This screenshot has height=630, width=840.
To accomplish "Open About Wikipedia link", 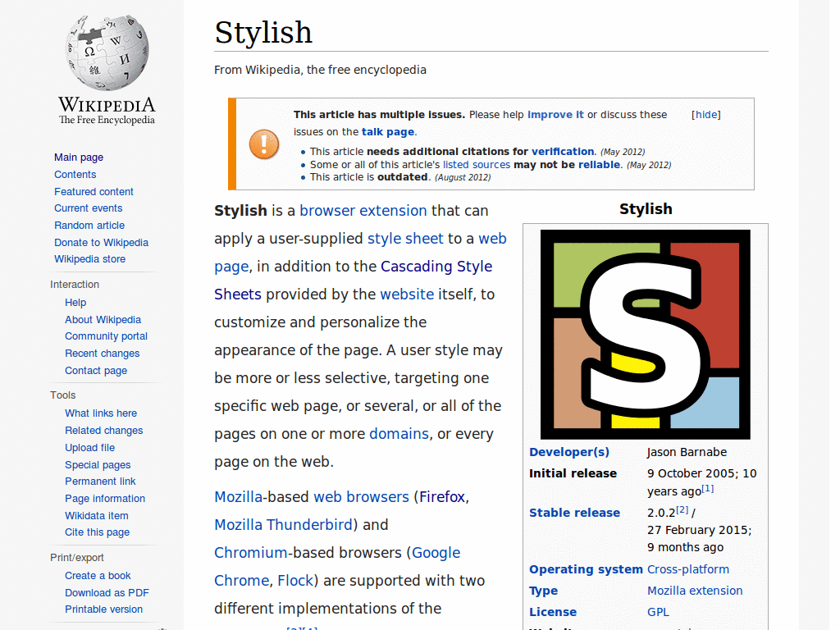I will pyautogui.click(x=103, y=320).
